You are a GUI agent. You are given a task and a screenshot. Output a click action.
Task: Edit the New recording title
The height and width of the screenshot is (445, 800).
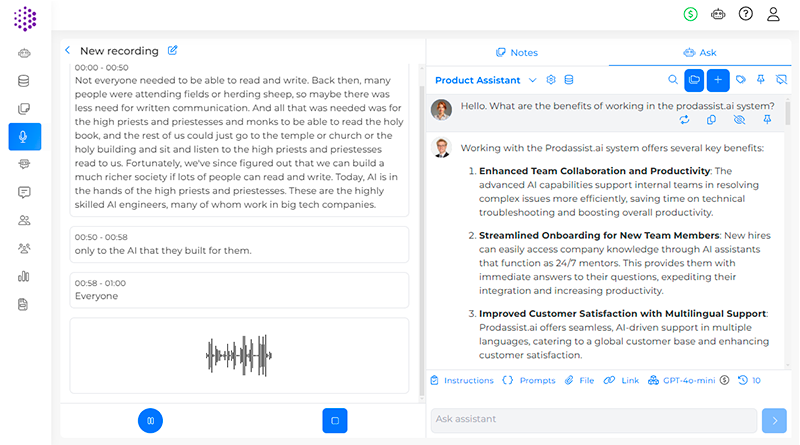173,50
